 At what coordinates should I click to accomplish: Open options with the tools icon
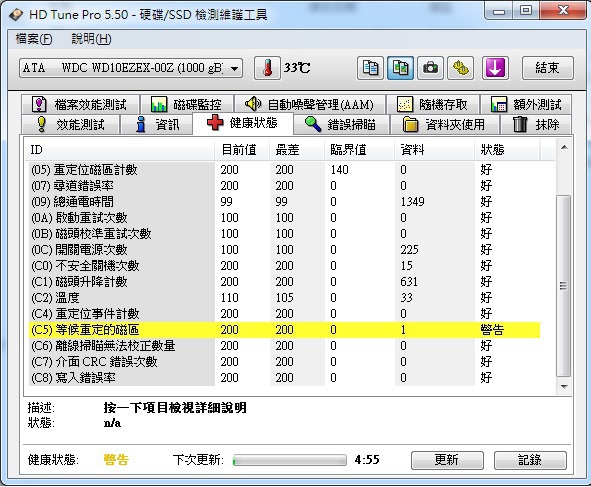tap(460, 68)
